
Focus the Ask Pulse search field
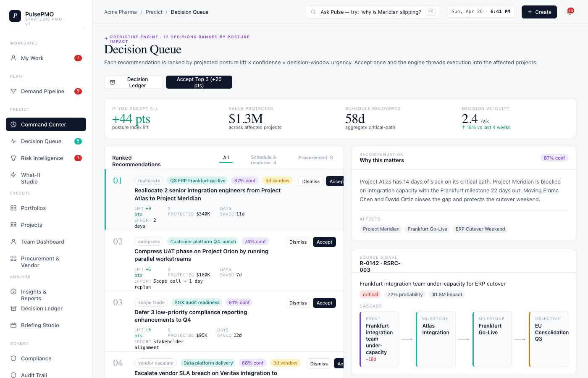pos(373,12)
